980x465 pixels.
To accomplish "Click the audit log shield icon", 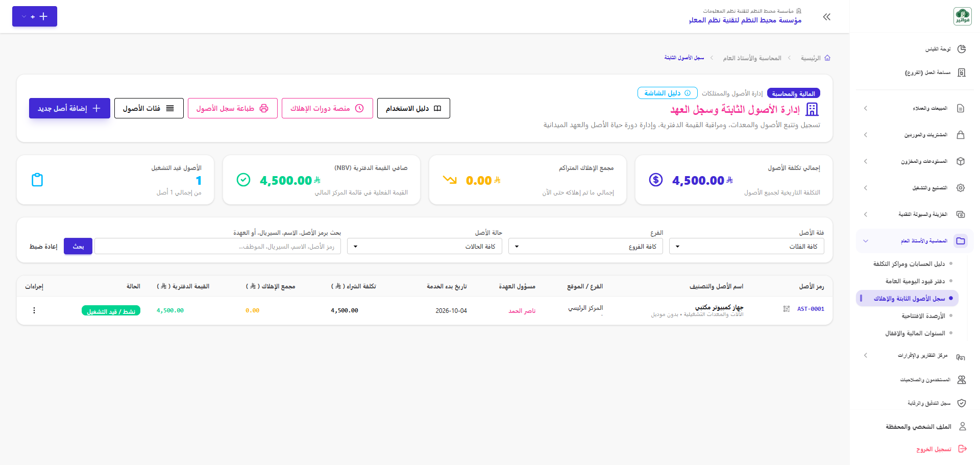I will click(x=962, y=403).
